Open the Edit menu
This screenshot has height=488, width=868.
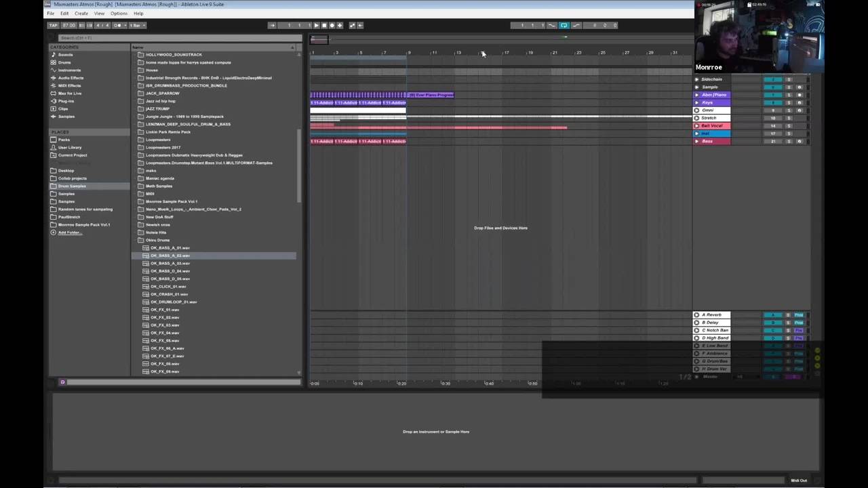click(x=64, y=14)
